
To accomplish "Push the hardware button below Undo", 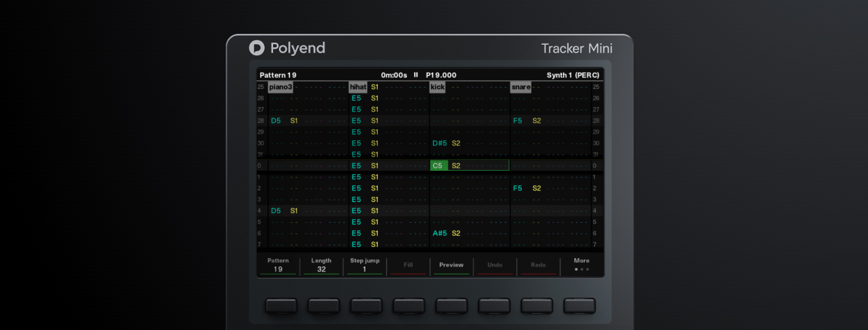I will 494,306.
